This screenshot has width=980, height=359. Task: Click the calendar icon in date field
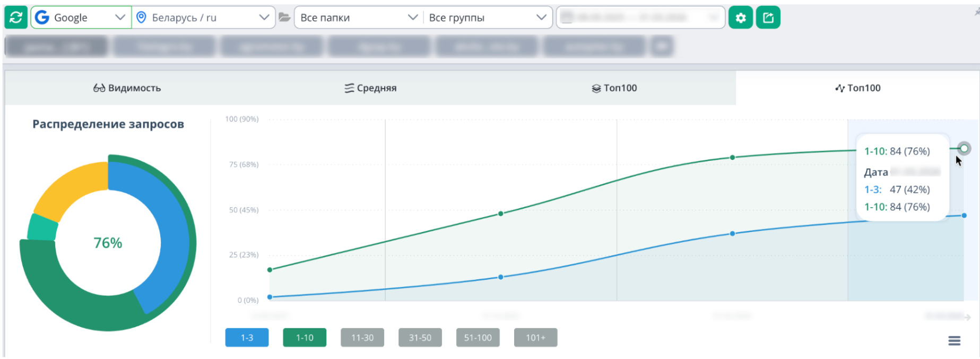point(567,18)
